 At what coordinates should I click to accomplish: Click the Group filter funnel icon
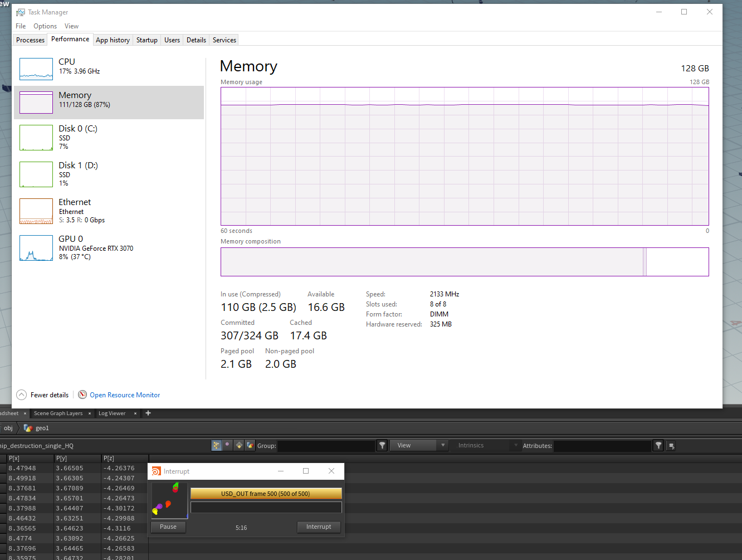click(382, 445)
